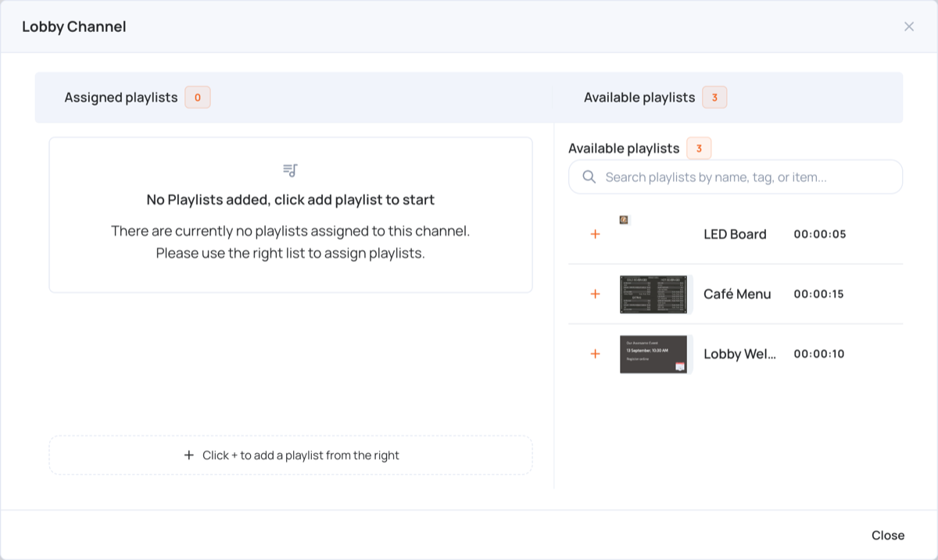Focus the Search playlists input field
The image size is (938, 560).
click(736, 177)
